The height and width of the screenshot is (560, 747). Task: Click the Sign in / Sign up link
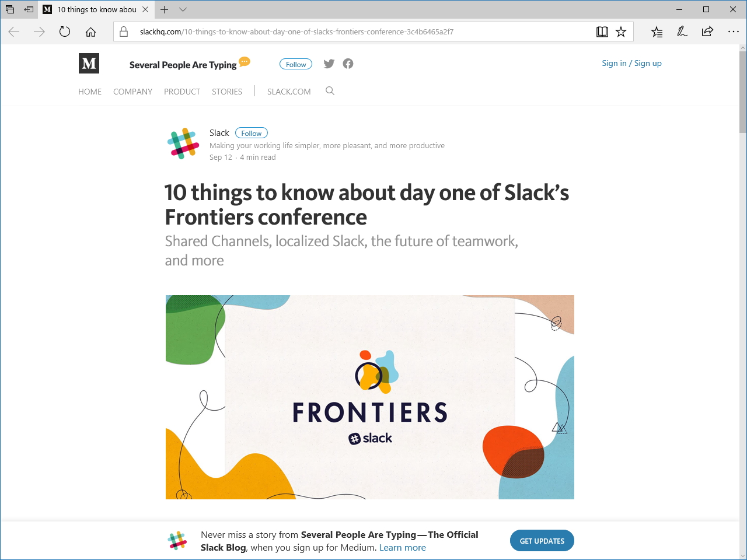point(631,63)
